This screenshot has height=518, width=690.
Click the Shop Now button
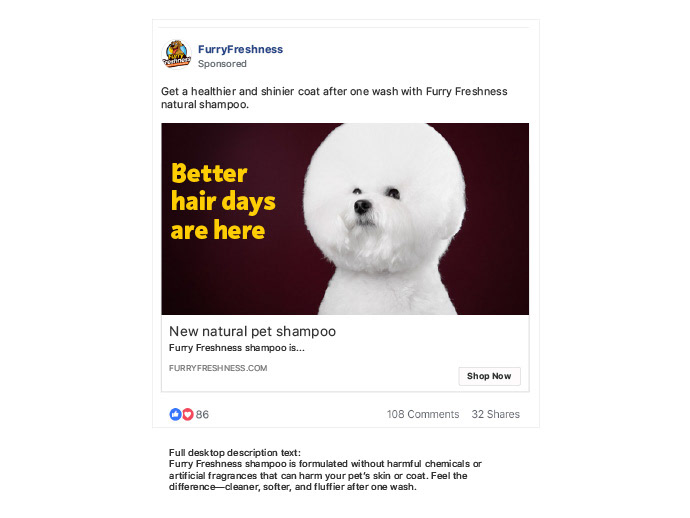[489, 376]
